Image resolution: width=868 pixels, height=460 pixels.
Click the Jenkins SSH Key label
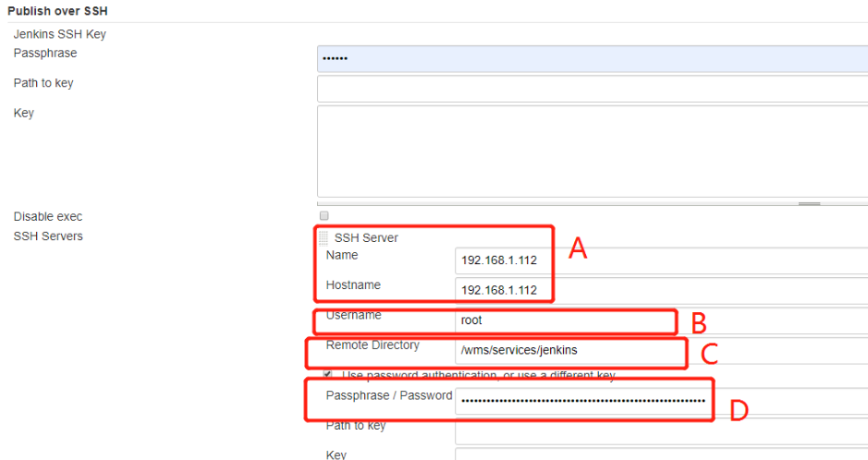(60, 34)
